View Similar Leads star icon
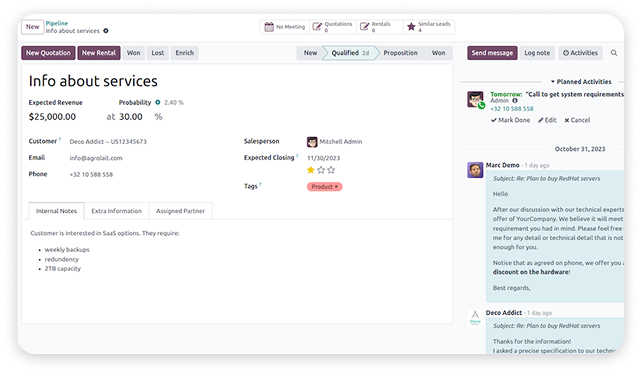Image resolution: width=640 pixels, height=373 pixels. click(x=411, y=27)
